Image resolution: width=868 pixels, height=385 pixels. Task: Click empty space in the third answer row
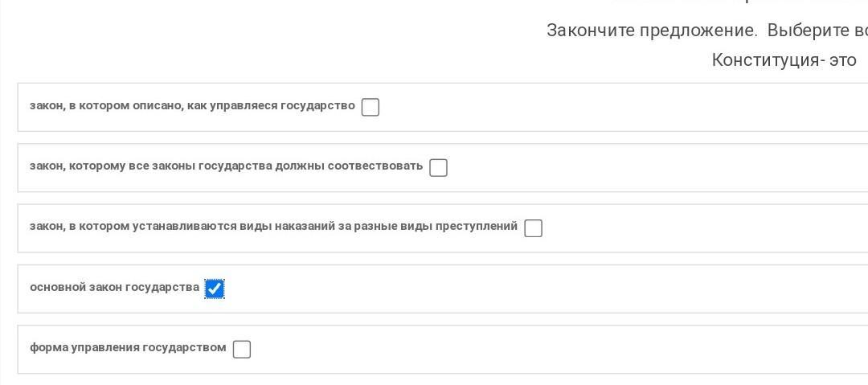tap(699, 228)
